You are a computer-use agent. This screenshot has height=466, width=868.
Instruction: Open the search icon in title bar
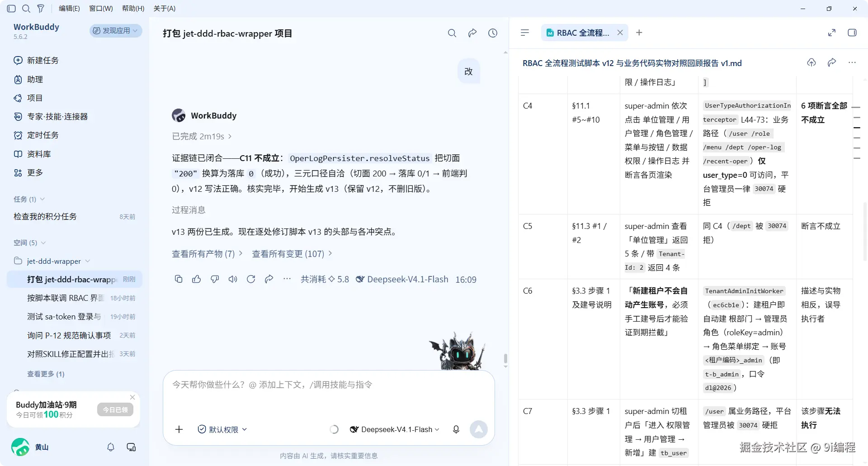[x=26, y=9]
